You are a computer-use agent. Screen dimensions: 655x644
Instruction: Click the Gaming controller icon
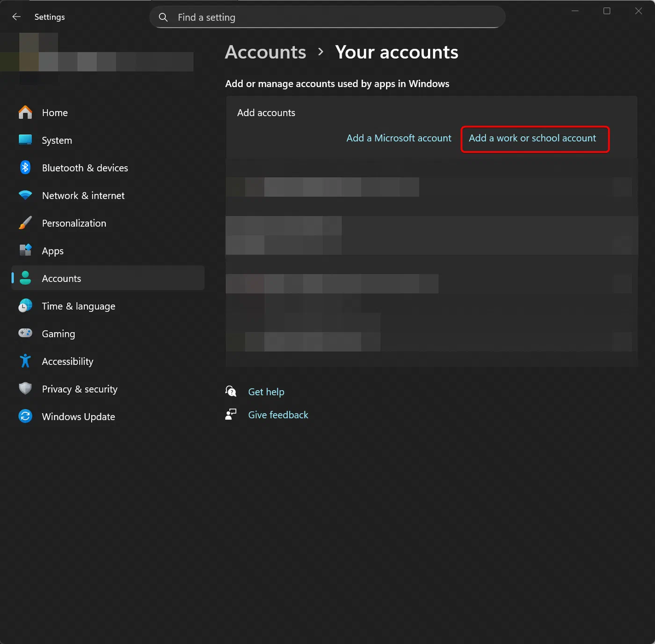(25, 333)
